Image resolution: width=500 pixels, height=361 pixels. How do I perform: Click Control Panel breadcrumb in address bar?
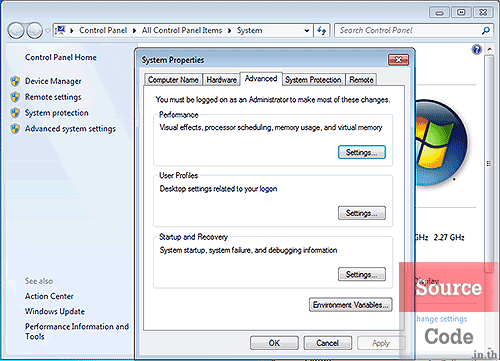[x=103, y=30]
